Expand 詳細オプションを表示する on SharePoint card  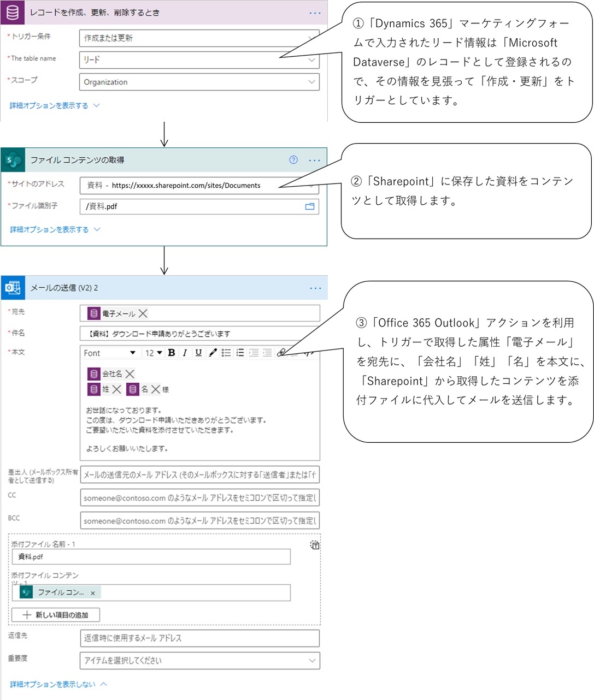(x=55, y=229)
